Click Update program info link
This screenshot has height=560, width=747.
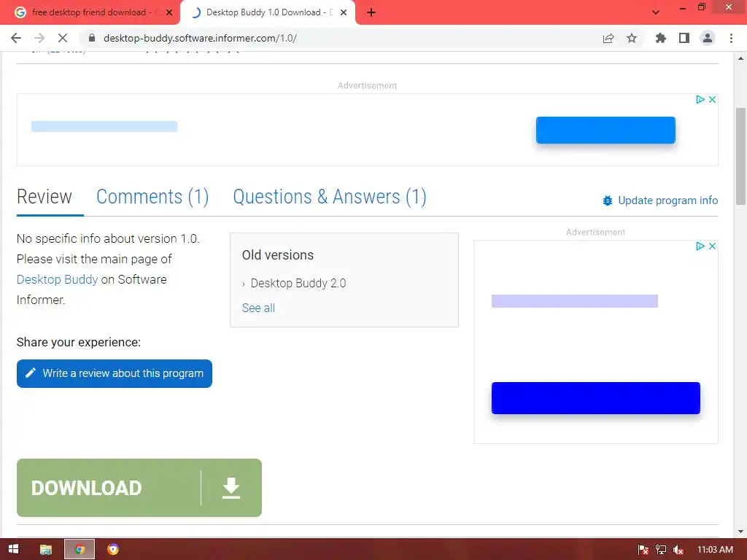pos(667,201)
